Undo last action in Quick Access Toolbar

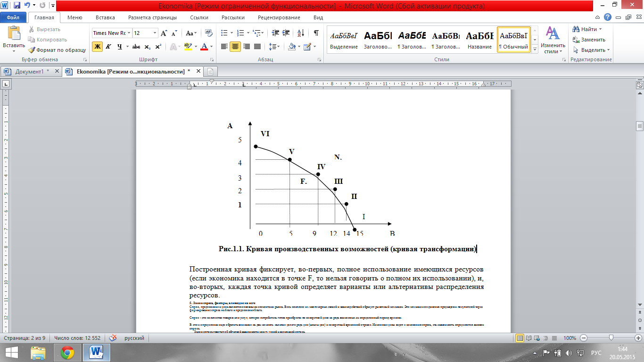point(27,6)
